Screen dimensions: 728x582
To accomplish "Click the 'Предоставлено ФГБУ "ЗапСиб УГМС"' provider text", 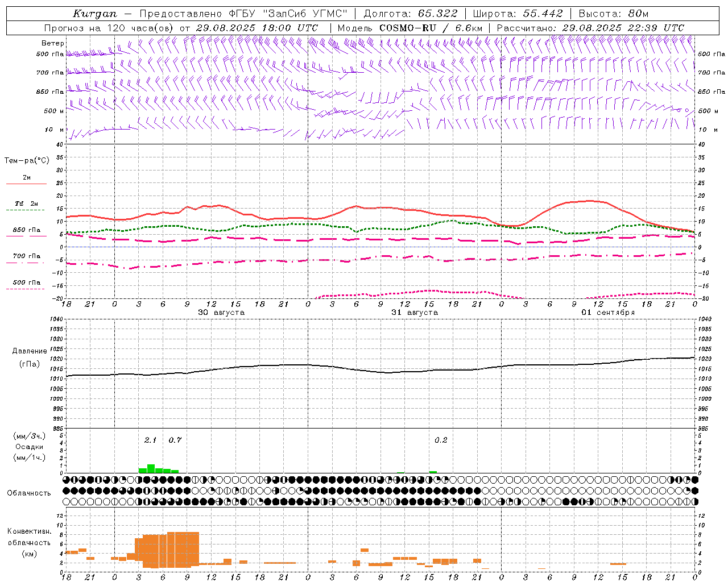I will [x=243, y=14].
